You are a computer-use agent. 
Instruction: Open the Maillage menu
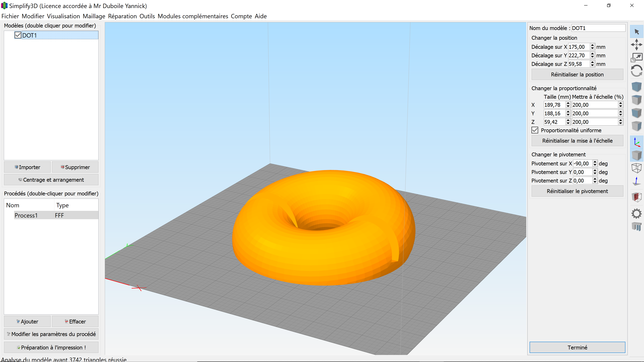[x=94, y=16]
